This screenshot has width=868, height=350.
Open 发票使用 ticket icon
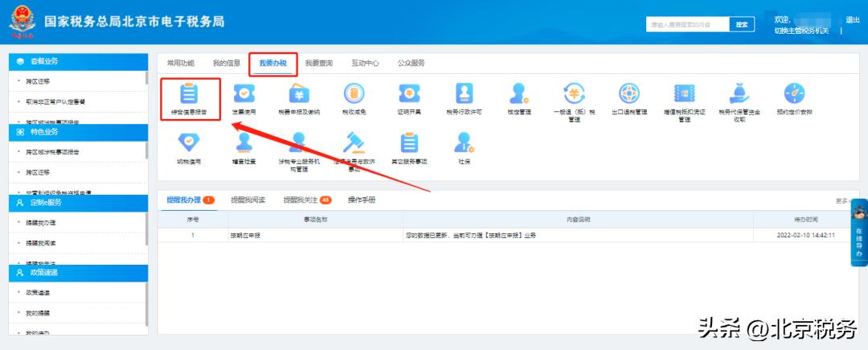pos(244,93)
